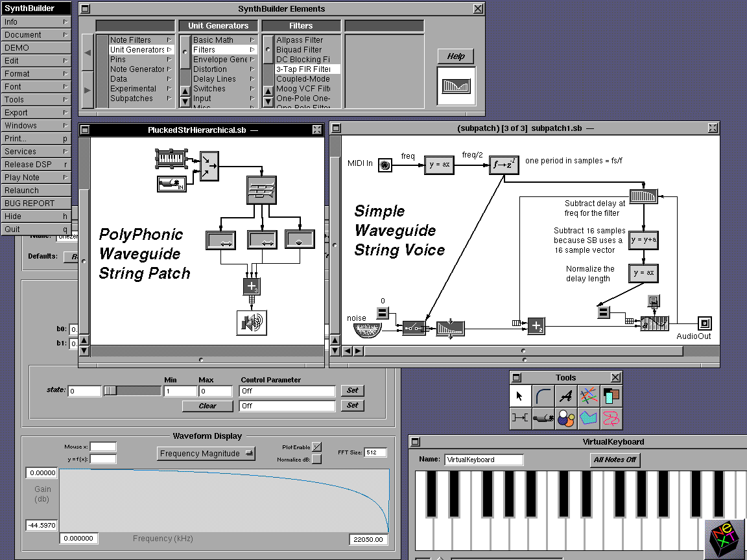This screenshot has height=560, width=747.
Task: Click the MIDI In knob icon in subpatch
Action: [385, 165]
